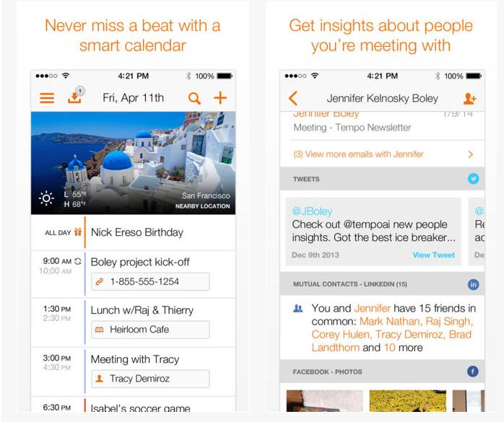
Task: Tap the Twitter bird icon in Tweets header
Action: click(x=473, y=179)
